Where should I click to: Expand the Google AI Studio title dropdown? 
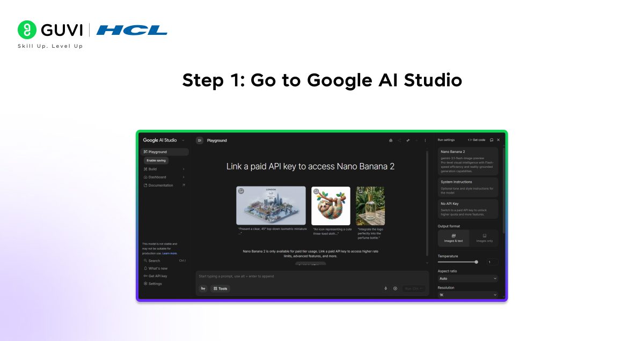pyautogui.click(x=183, y=140)
